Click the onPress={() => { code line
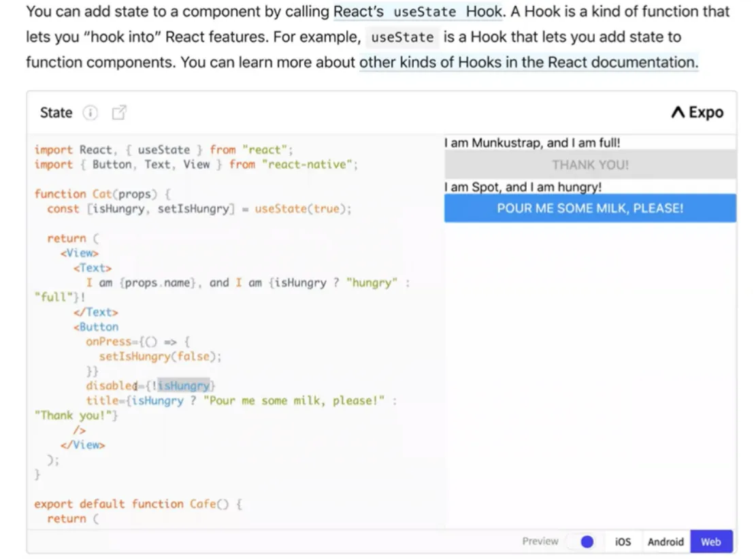The image size is (754, 560). 138,342
